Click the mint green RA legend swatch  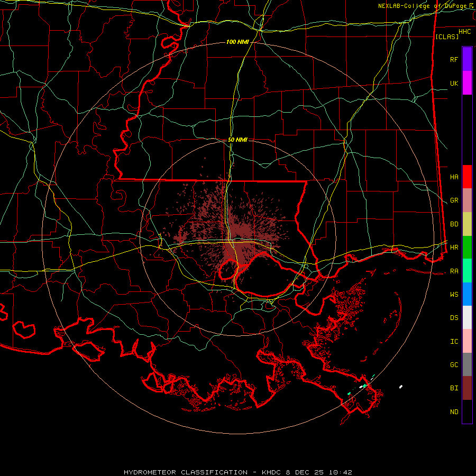click(x=467, y=271)
